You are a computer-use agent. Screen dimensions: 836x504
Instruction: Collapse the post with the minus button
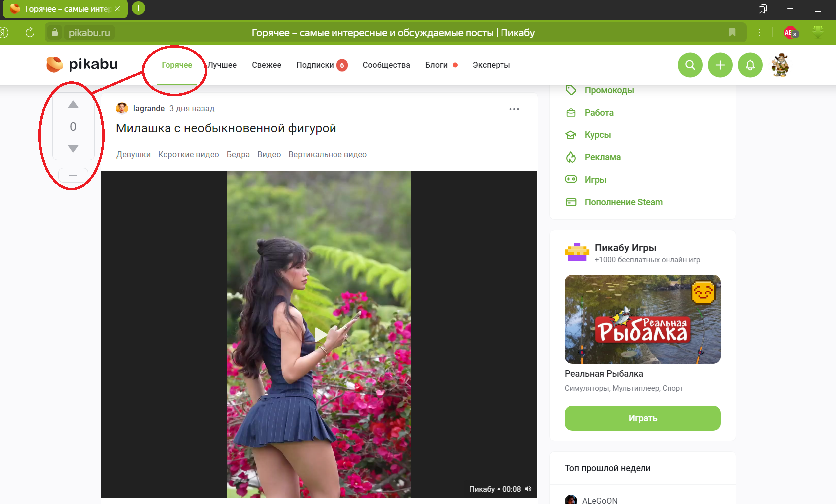(x=73, y=175)
